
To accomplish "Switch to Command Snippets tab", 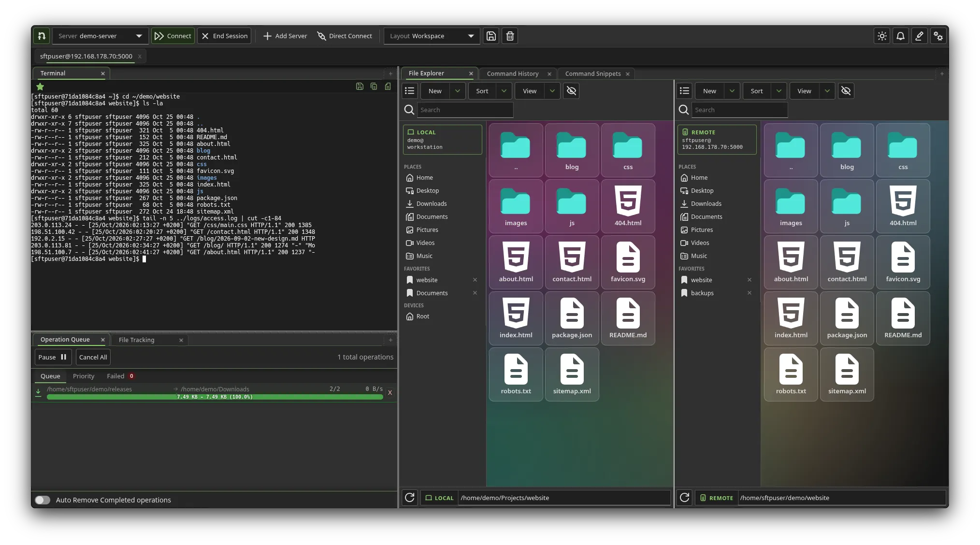I will click(x=593, y=73).
